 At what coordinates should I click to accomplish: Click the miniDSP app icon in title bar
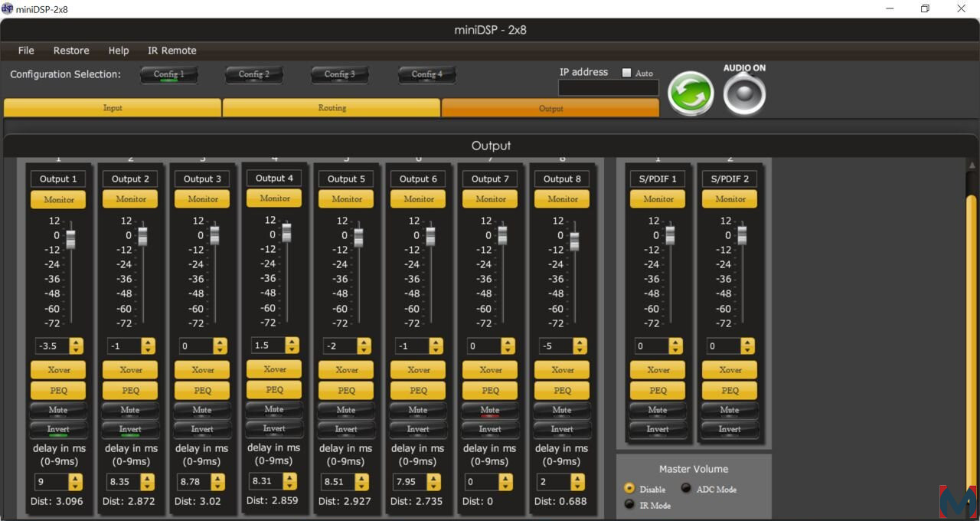coord(8,8)
